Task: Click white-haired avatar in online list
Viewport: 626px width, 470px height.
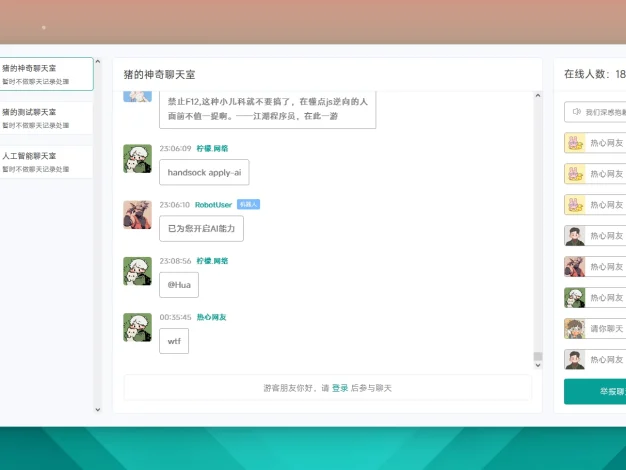Action: [574, 298]
